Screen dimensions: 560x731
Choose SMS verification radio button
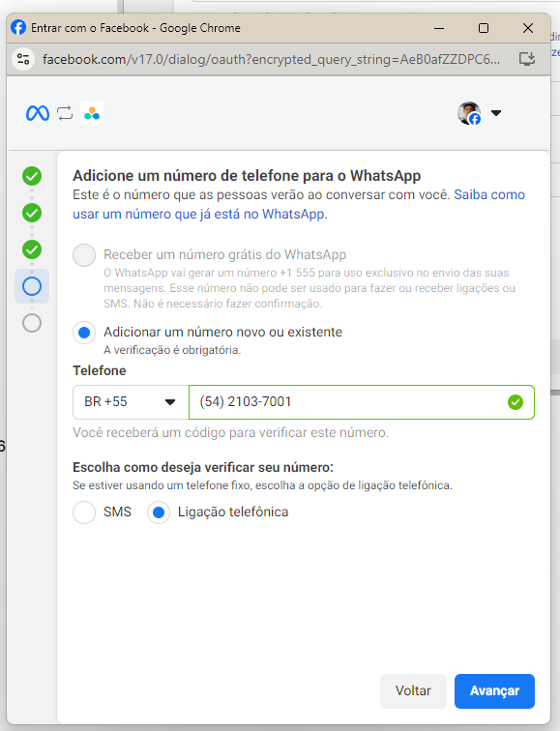(x=84, y=512)
